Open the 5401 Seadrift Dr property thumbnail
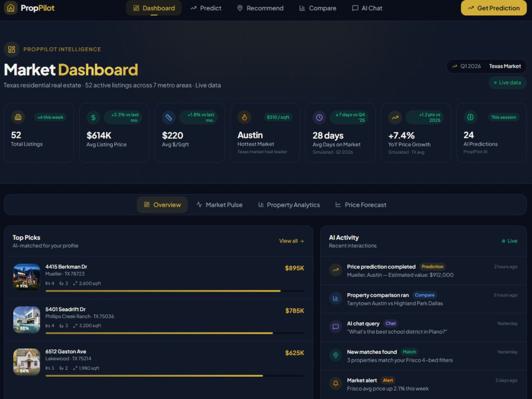 click(x=27, y=320)
